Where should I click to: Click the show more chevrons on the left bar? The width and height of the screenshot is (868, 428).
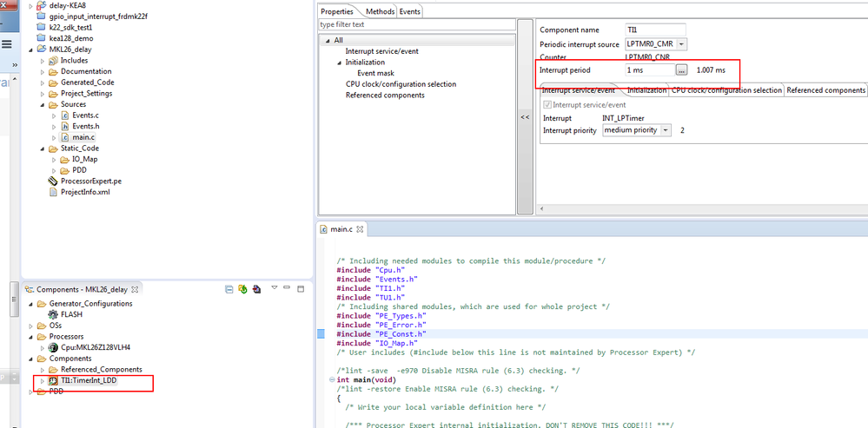15,65
